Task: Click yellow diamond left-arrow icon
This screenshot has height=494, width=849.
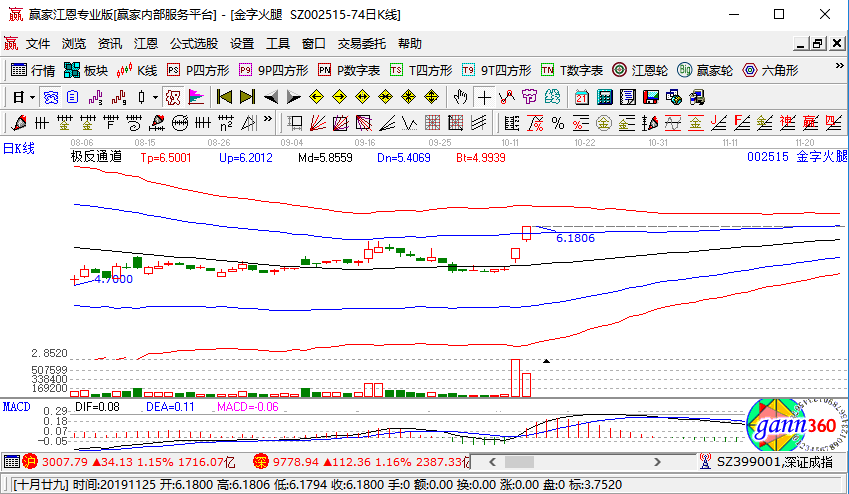Action: coord(316,98)
